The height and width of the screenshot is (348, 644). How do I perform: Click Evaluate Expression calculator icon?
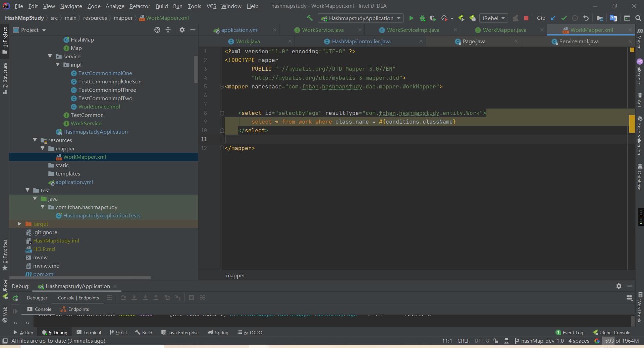(192, 297)
